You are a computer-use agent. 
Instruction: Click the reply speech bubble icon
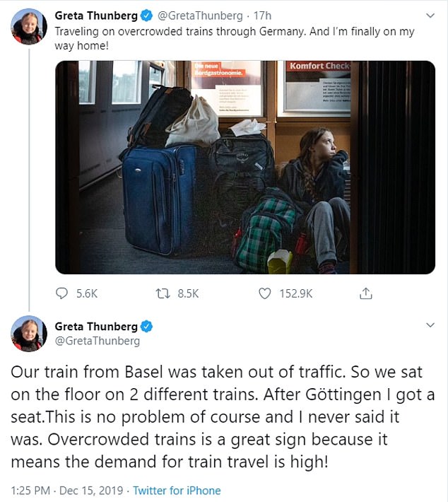tap(61, 293)
